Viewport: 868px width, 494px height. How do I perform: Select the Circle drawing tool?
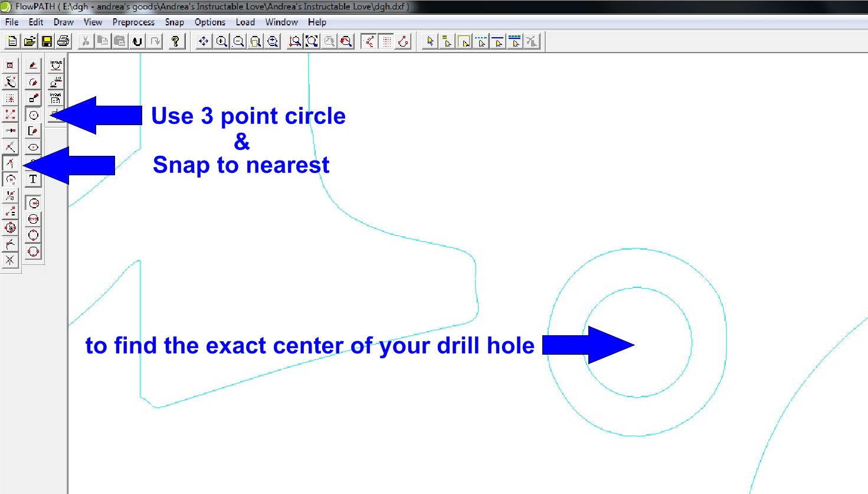33,114
